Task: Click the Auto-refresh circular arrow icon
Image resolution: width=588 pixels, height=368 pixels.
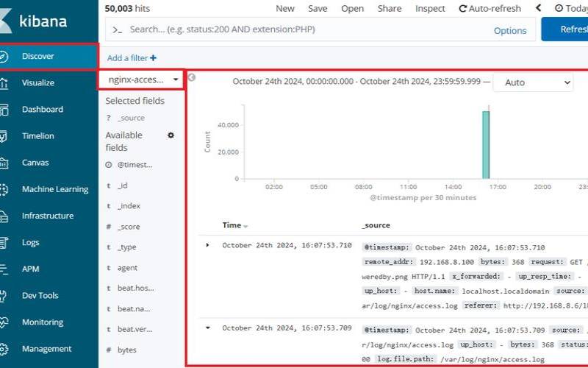Action: (x=463, y=9)
